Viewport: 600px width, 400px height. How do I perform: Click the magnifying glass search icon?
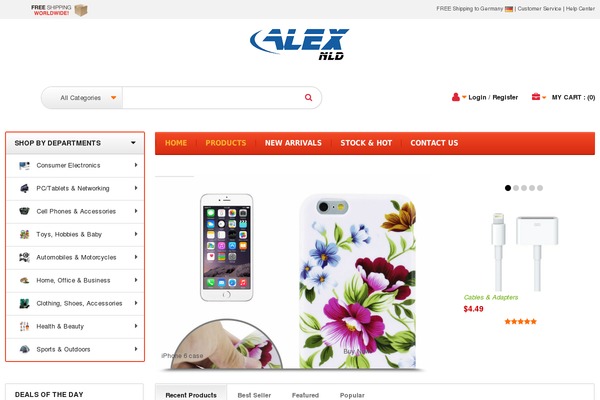pos(308,98)
